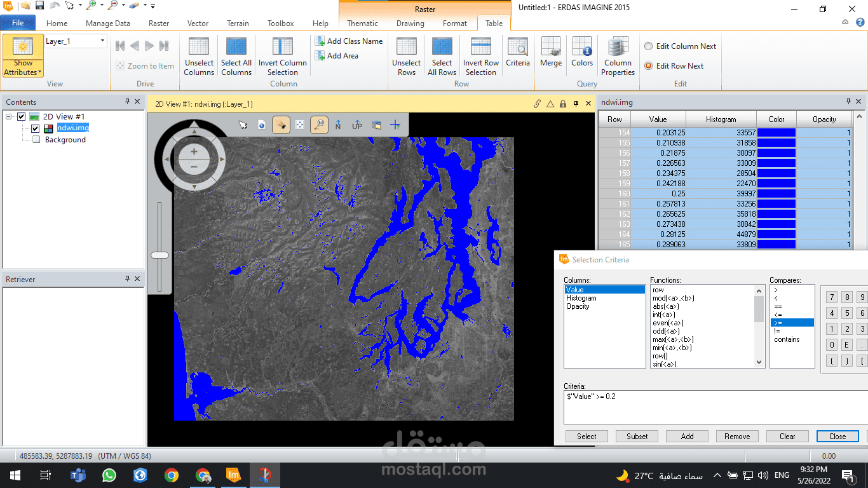Hide the ndwi.img layer in Contents
Viewport: 868px width, 488px height.
(36, 128)
